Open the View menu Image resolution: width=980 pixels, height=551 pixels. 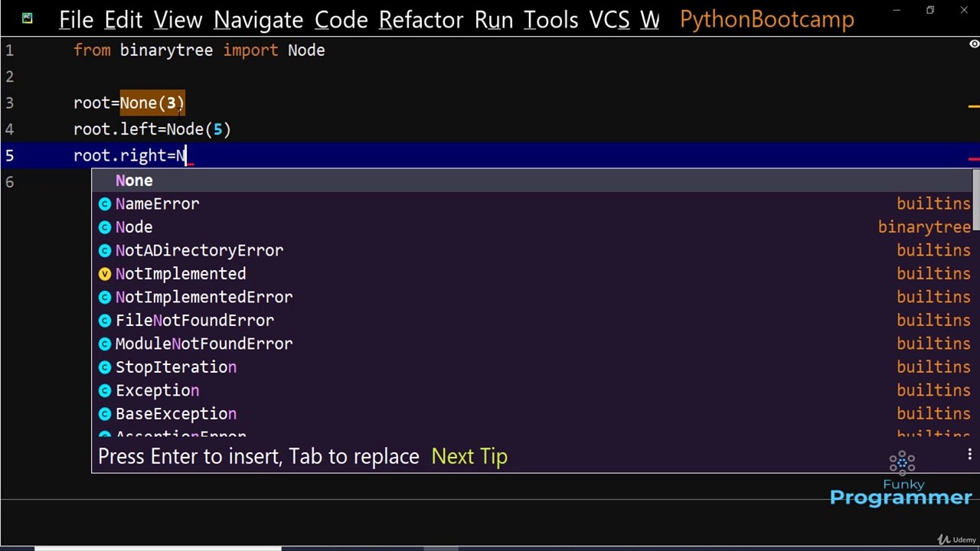[x=178, y=20]
